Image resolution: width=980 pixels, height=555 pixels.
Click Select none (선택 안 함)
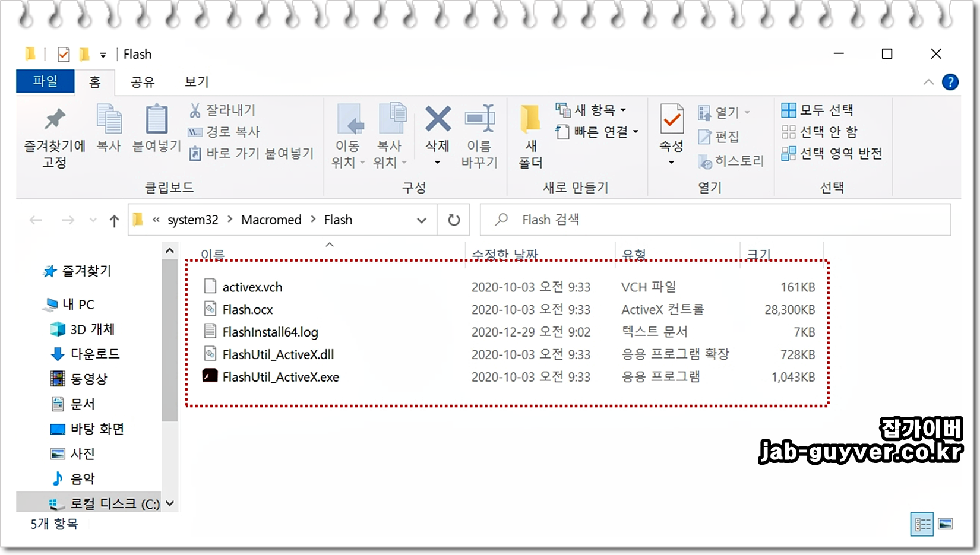(820, 132)
